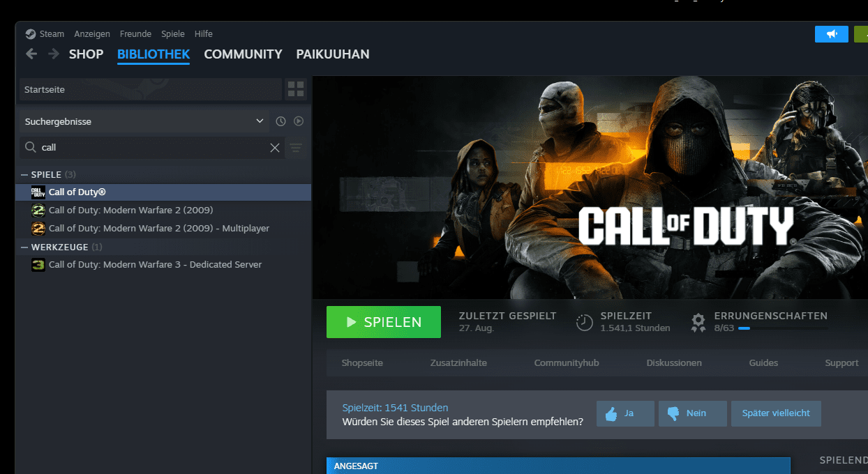Answer Nein to the recommendation
868x474 pixels.
(x=693, y=413)
